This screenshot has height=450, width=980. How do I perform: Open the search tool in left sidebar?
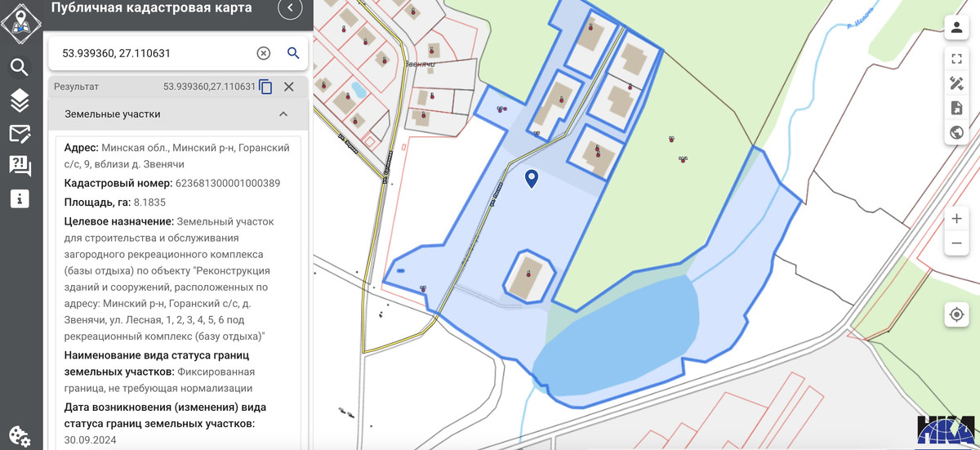coord(20,67)
